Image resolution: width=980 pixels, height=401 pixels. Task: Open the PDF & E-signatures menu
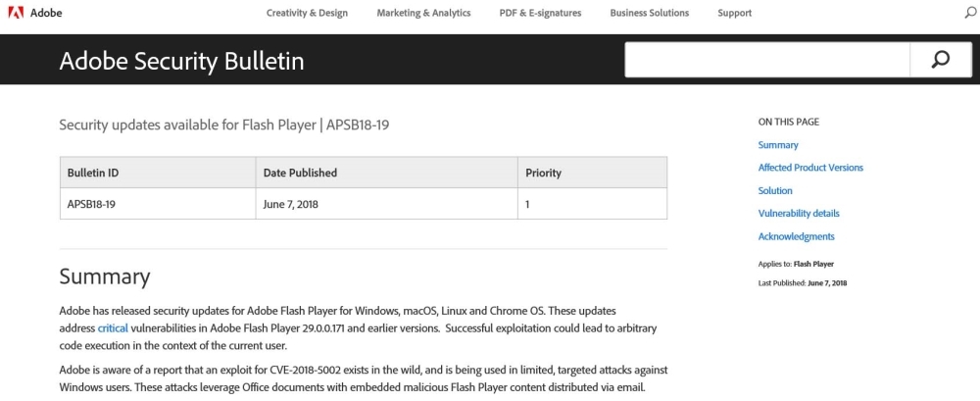click(540, 13)
